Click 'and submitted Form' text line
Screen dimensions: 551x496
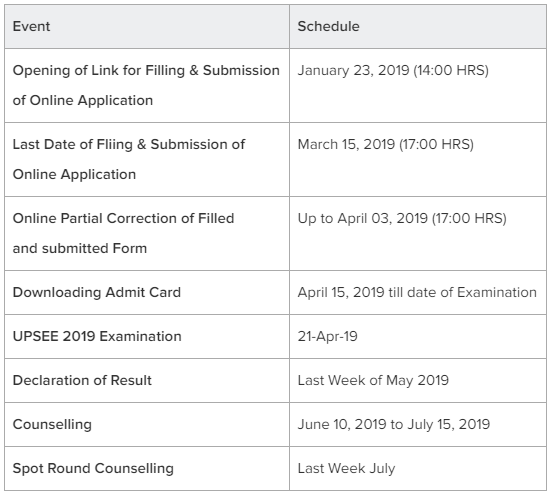(x=80, y=249)
